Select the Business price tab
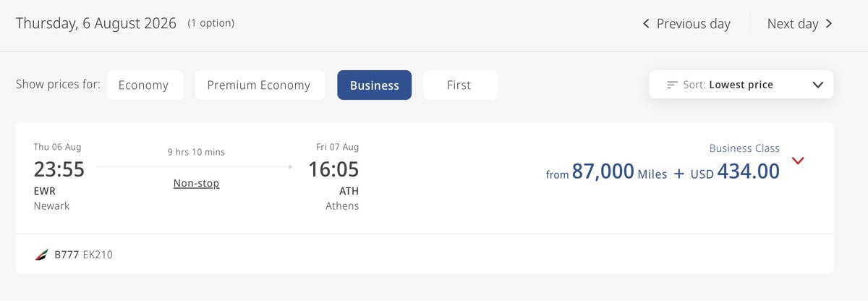Image resolution: width=868 pixels, height=301 pixels. coord(374,85)
